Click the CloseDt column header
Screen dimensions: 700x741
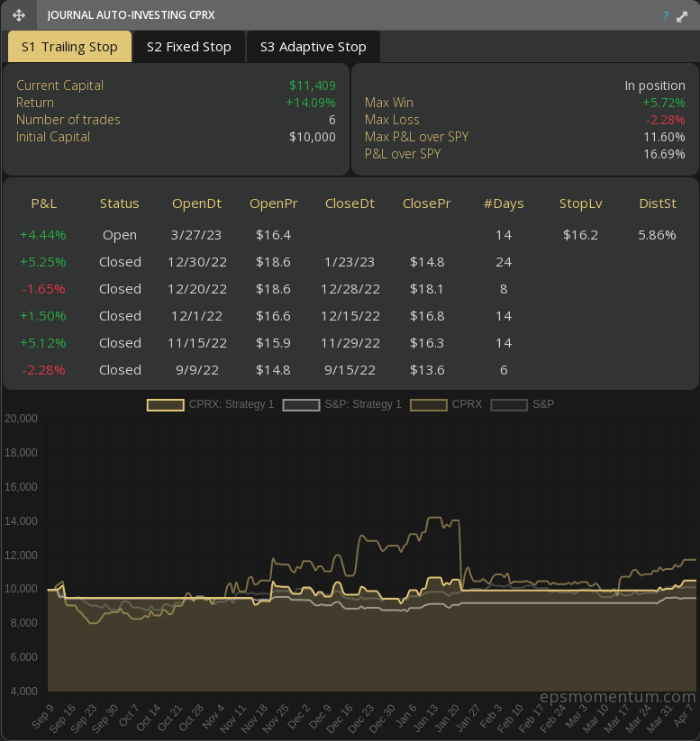point(350,203)
